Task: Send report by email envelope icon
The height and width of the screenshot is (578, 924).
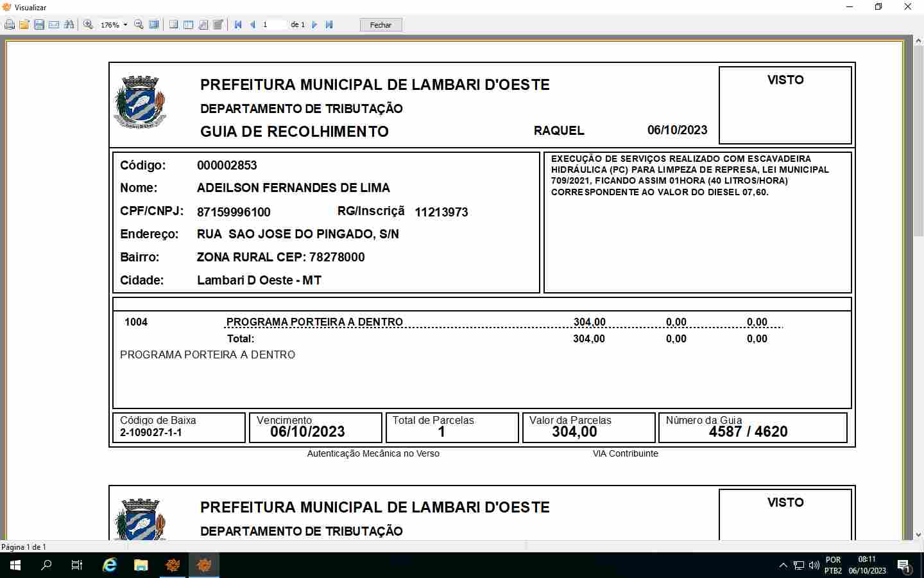Action: 54,25
